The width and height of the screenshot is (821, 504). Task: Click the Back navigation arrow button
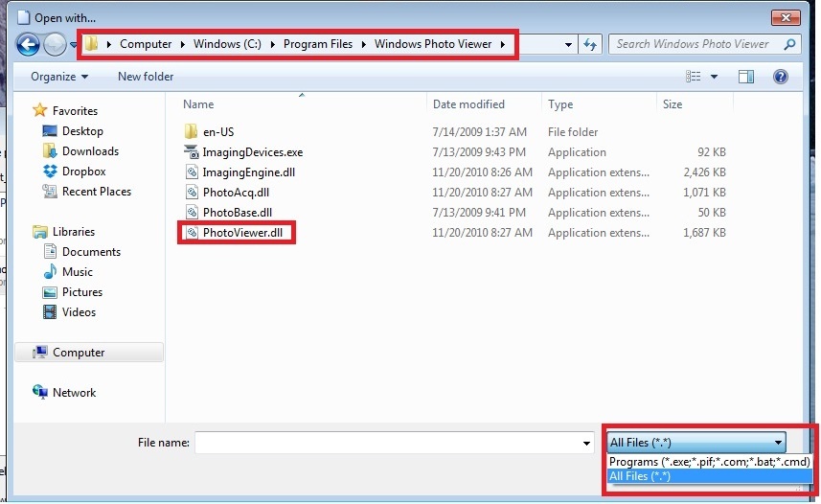[28, 44]
